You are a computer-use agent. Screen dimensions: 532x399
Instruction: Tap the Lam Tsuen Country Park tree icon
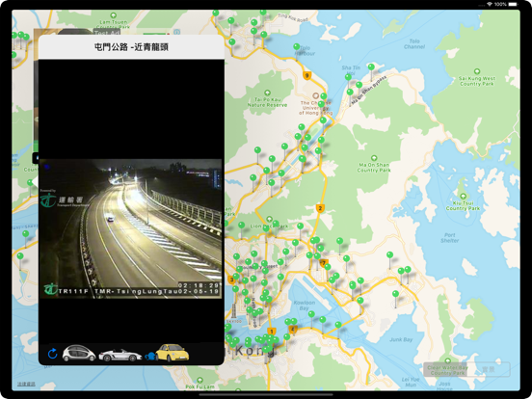[114, 15]
